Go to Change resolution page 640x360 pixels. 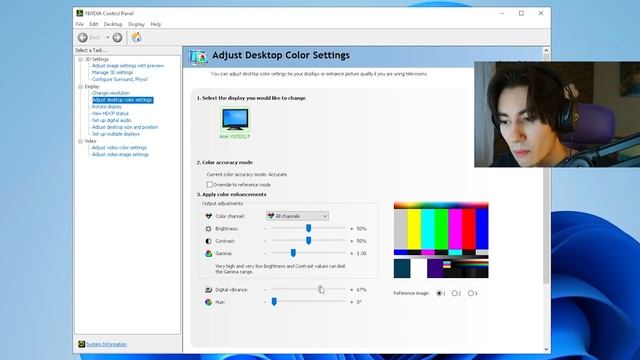pyautogui.click(x=111, y=93)
